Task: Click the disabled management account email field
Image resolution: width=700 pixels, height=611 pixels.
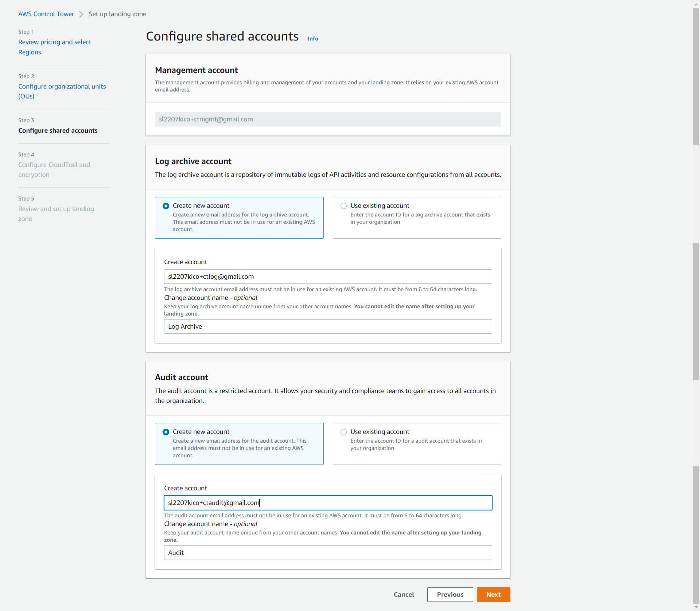Action: (328, 119)
